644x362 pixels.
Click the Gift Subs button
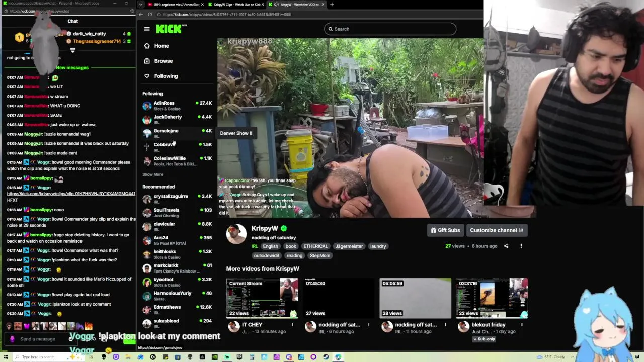445,230
